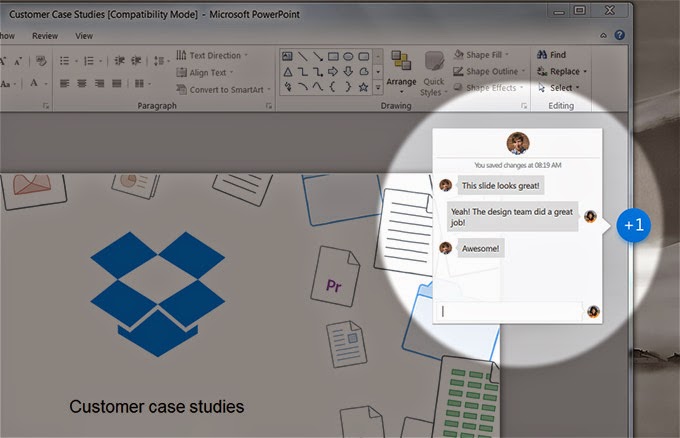This screenshot has height=438, width=680.
Task: Center the paragraph text
Action: (x=82, y=83)
